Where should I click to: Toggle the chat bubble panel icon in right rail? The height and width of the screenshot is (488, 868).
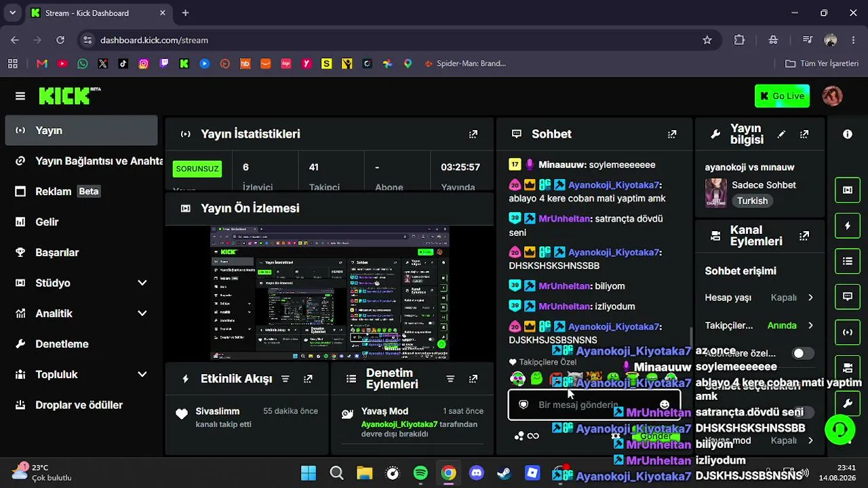(x=848, y=297)
